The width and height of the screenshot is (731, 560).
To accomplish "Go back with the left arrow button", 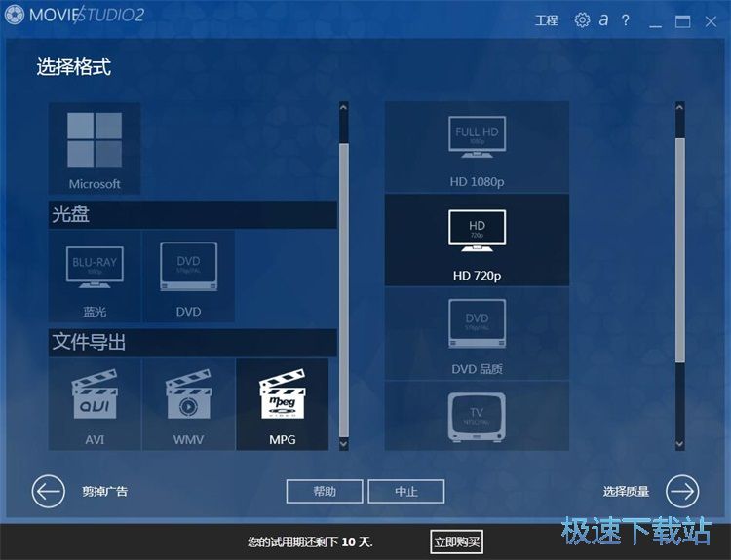I will (49, 491).
